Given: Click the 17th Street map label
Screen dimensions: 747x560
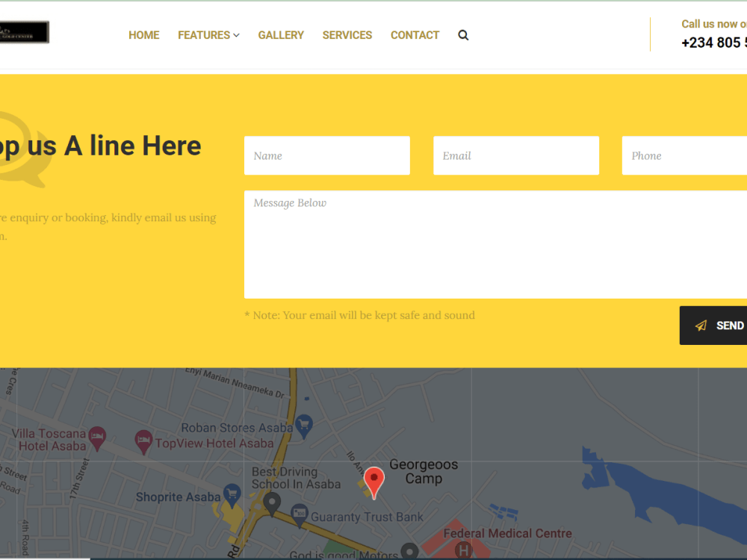Looking at the screenshot, I should coord(80,479).
